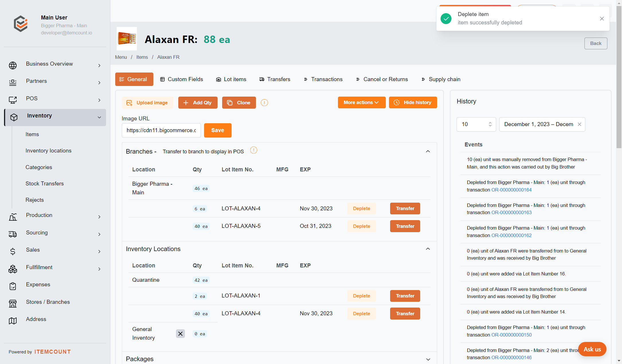Click the Back button

(596, 43)
